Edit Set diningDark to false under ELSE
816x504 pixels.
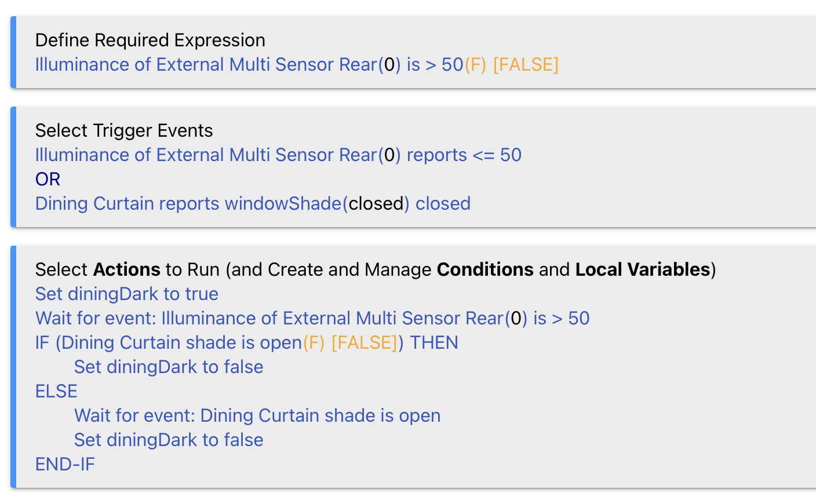click(169, 440)
